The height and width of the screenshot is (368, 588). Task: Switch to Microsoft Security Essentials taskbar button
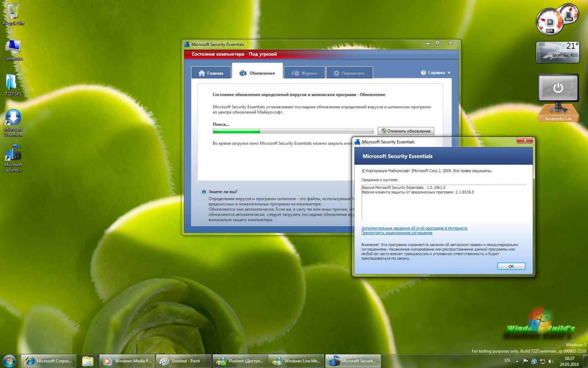click(x=353, y=361)
